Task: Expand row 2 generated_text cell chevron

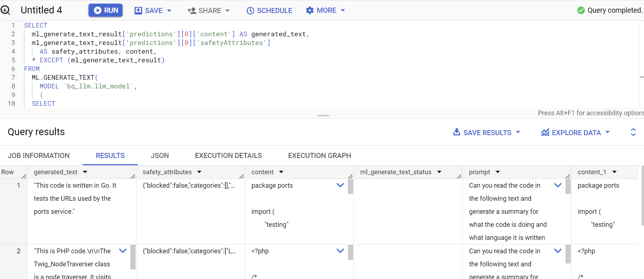Action: click(x=123, y=251)
